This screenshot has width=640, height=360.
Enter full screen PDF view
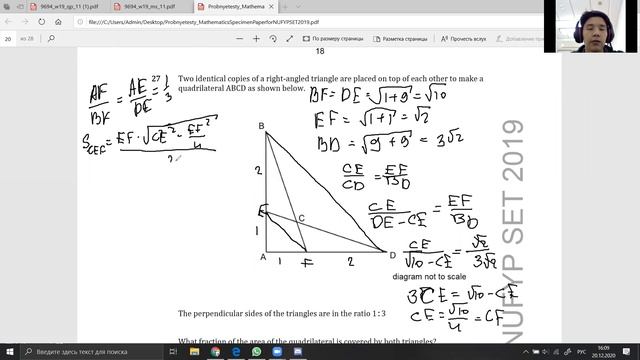click(290, 39)
